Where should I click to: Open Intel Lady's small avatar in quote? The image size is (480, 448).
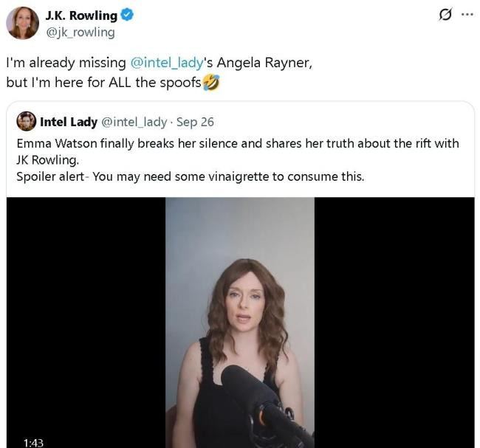[x=26, y=121]
